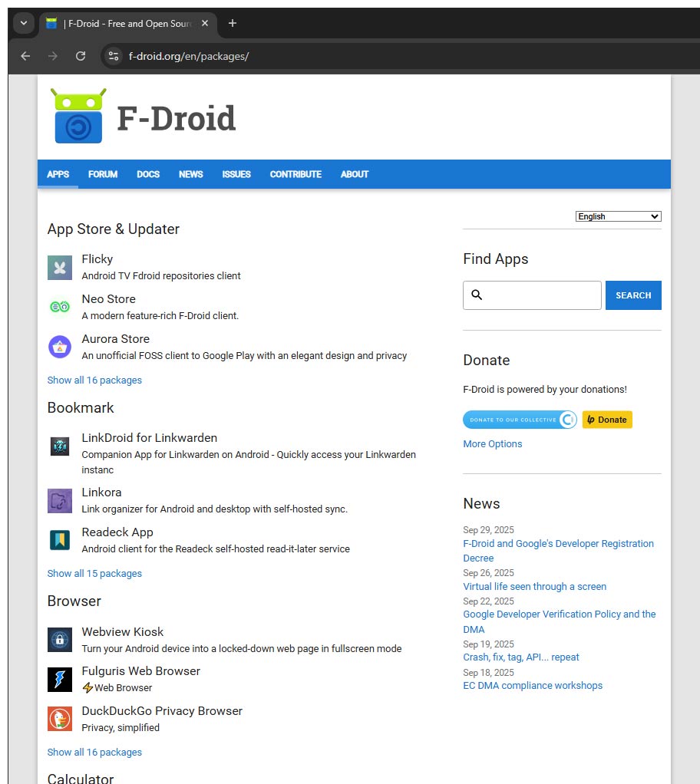Open the NEWS navigation item
This screenshot has height=784, width=700.
coord(190,174)
